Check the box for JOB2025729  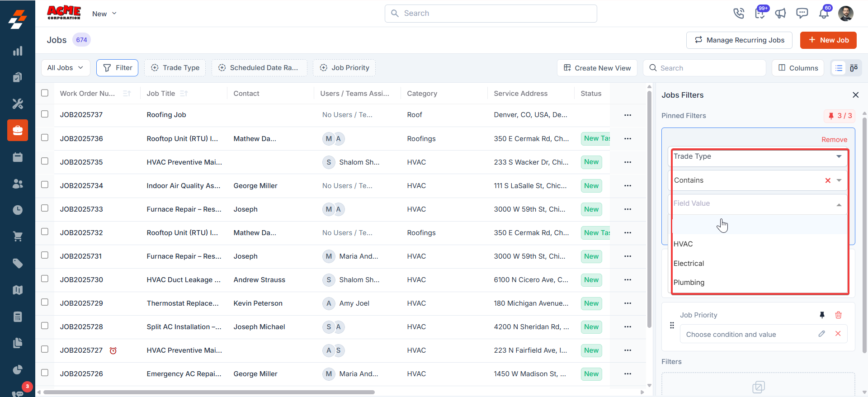[45, 302]
